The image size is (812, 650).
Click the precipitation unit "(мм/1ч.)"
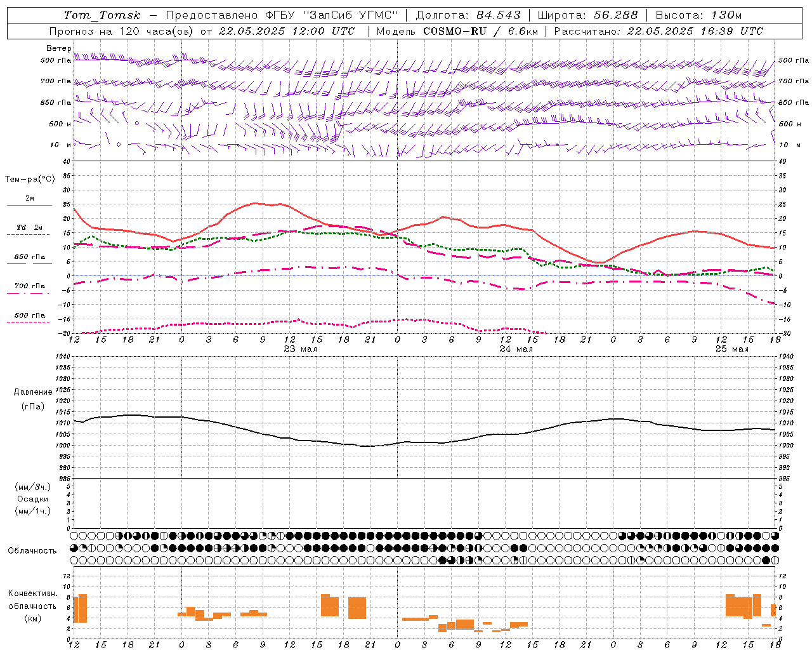click(33, 511)
